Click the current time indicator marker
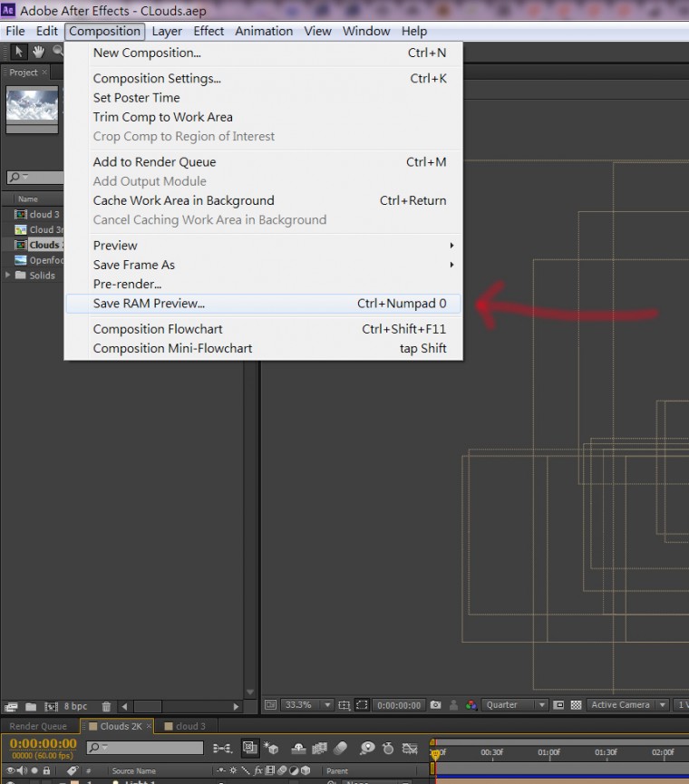The image size is (689, 784). click(434, 752)
